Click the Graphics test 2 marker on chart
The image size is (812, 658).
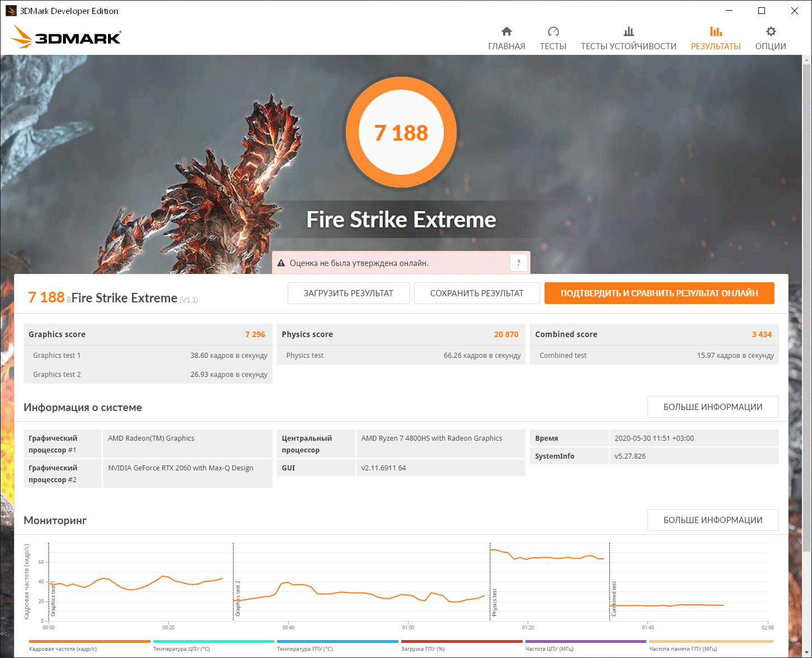point(238,599)
